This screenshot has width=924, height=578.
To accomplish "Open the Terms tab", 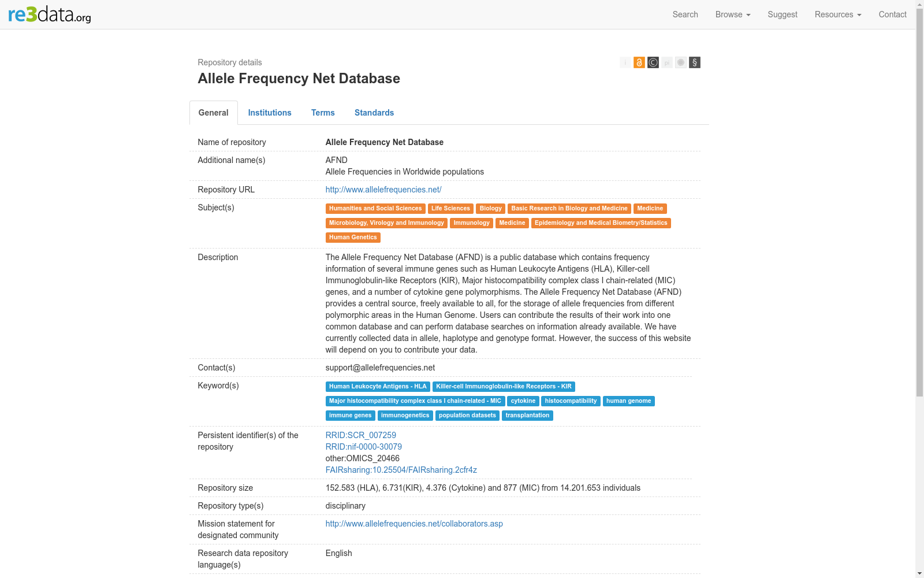I will point(323,113).
